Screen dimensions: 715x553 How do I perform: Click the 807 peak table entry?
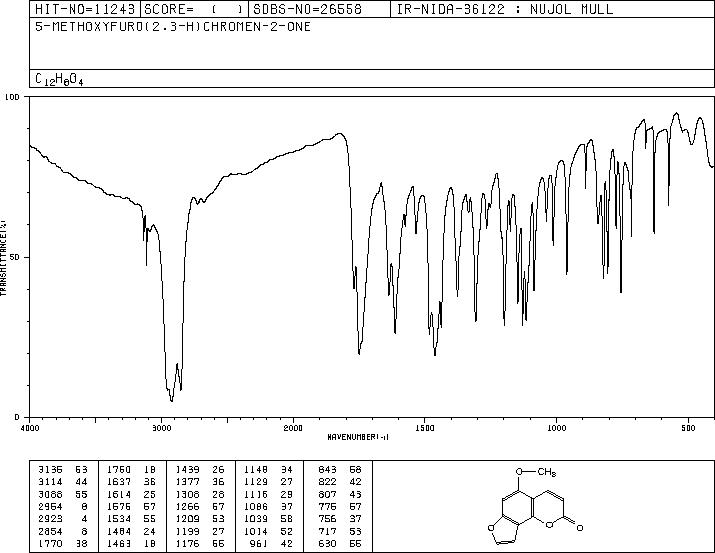[x=340, y=494]
